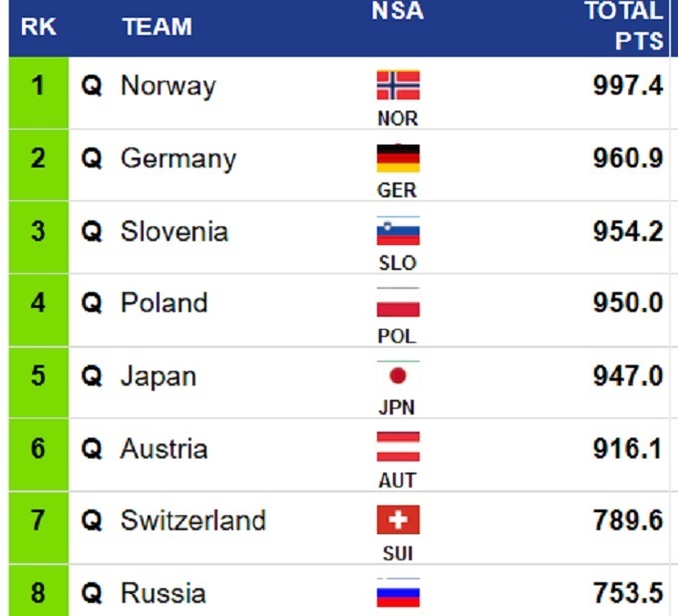Open the Germany team link
Image resolution: width=678 pixels, height=616 pixels.
click(178, 158)
